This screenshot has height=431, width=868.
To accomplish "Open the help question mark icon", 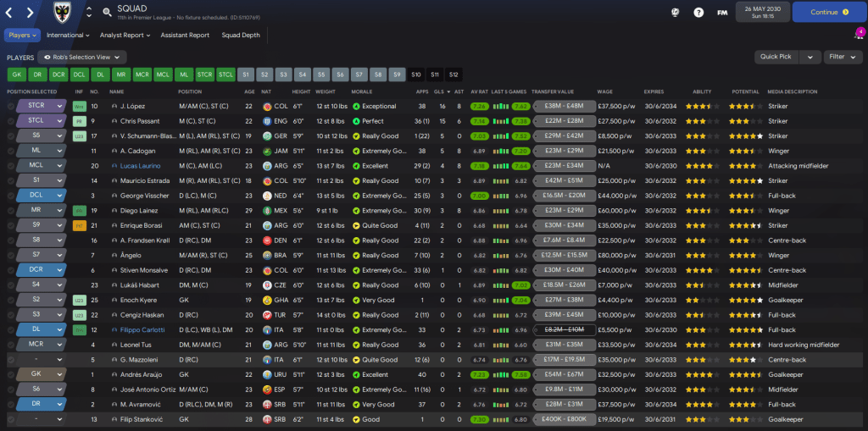I will coord(698,13).
